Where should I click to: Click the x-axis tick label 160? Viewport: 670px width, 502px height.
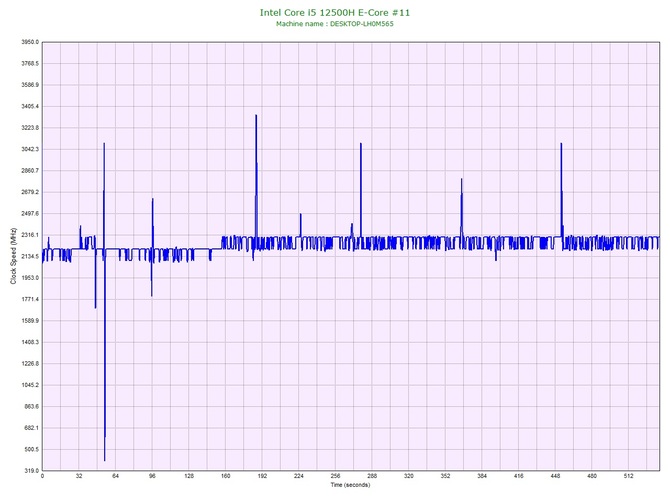pos(226,476)
